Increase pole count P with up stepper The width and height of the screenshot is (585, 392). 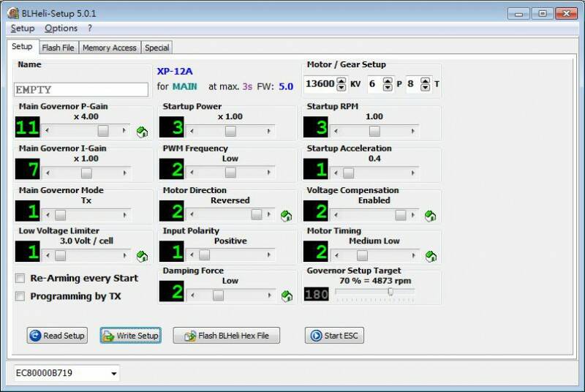(388, 80)
